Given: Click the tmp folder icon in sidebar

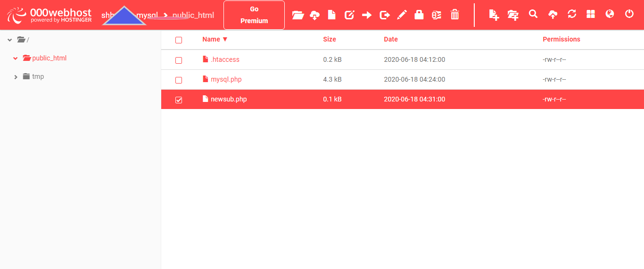Looking at the screenshot, I should 26,76.
